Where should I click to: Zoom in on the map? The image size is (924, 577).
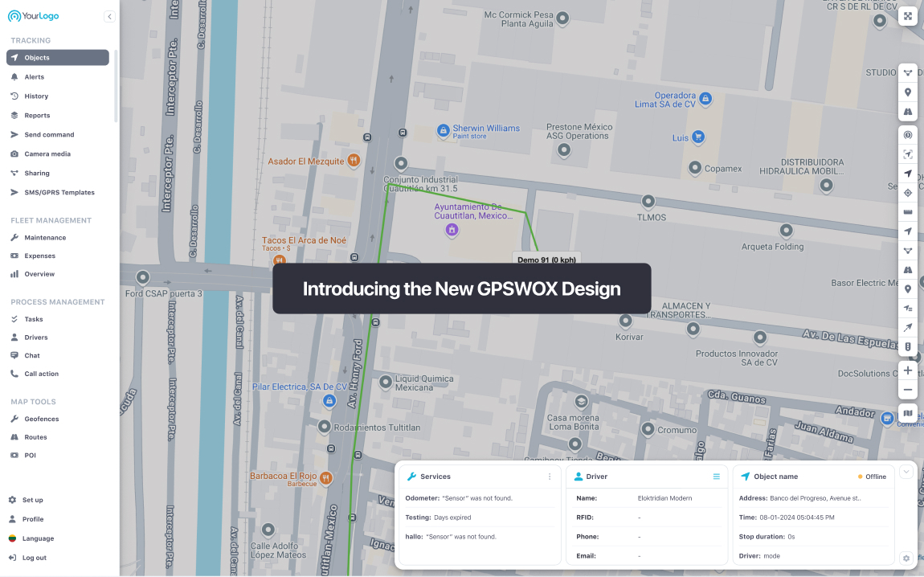(908, 370)
